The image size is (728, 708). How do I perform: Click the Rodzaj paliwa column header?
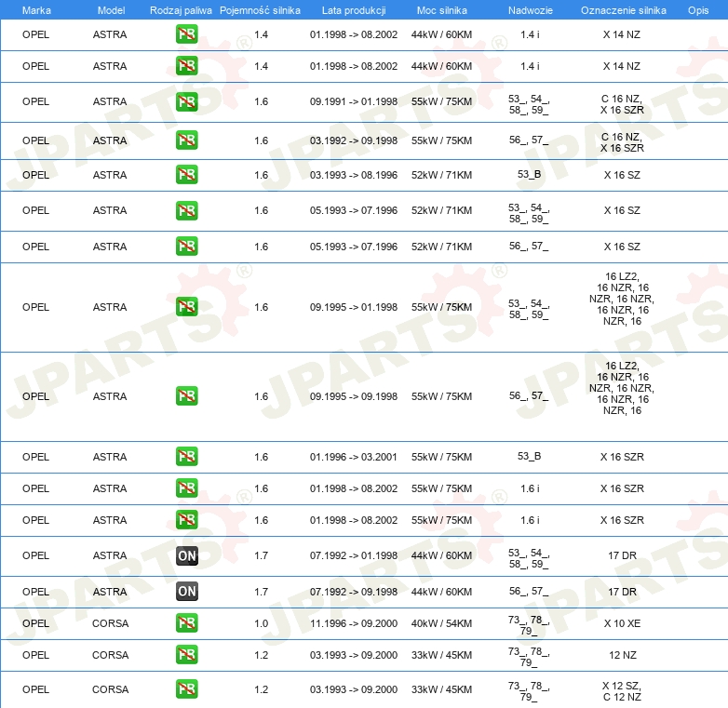tap(181, 10)
